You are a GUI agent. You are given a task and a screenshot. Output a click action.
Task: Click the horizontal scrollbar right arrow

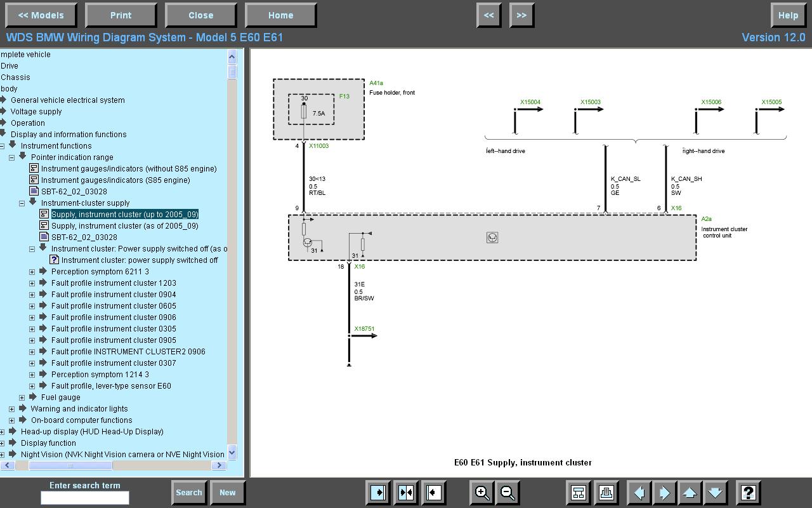(x=220, y=465)
